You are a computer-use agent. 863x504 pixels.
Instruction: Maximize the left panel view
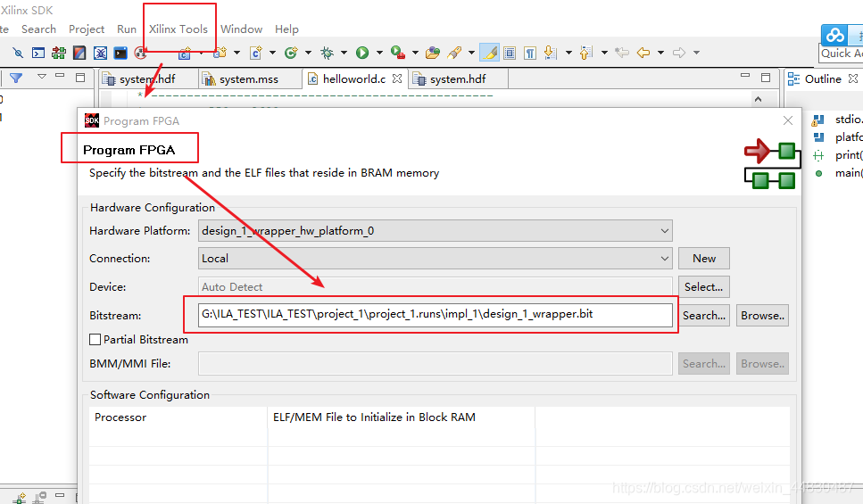coord(80,78)
